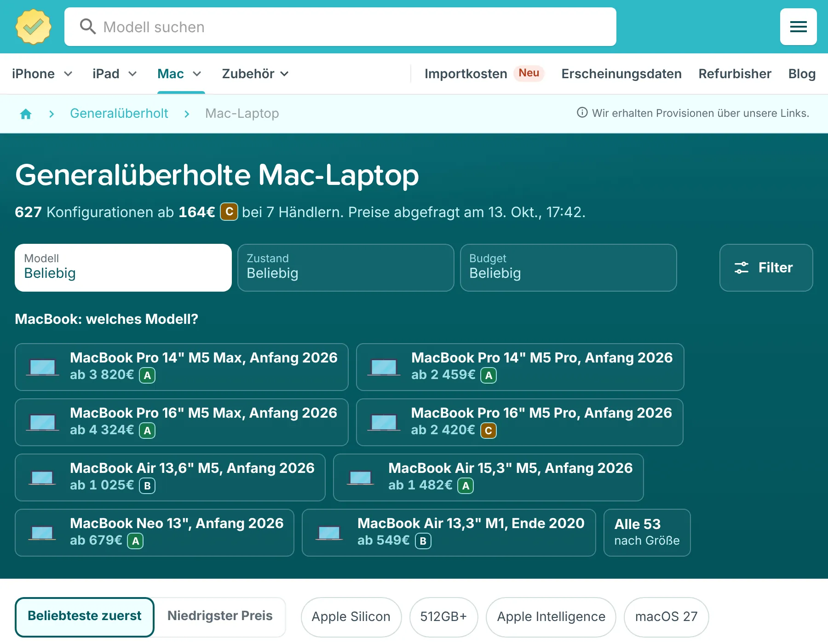Open Importkosten page
Viewport: 828px width, 644px height.
[x=466, y=74]
